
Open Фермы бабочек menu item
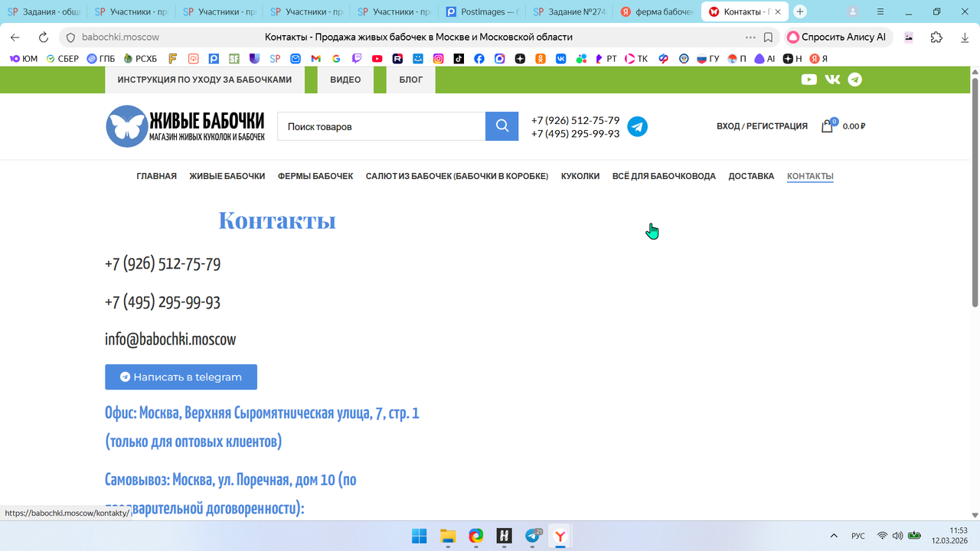315,176
